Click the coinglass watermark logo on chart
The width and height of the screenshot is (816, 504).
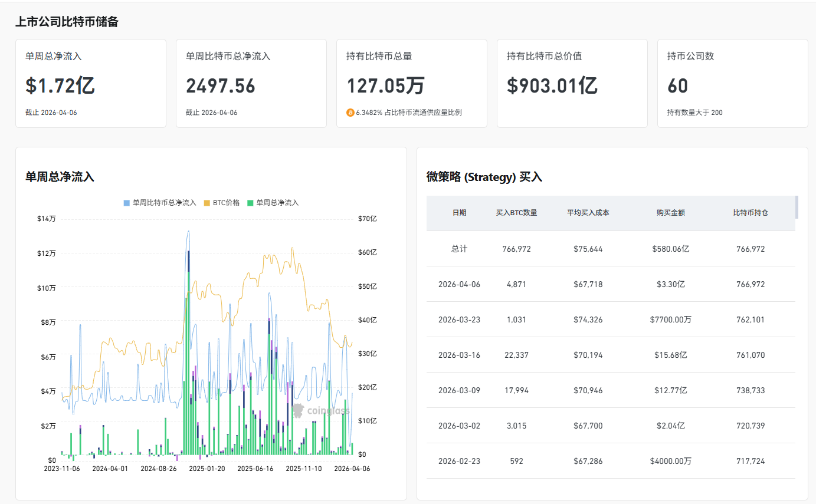point(321,410)
